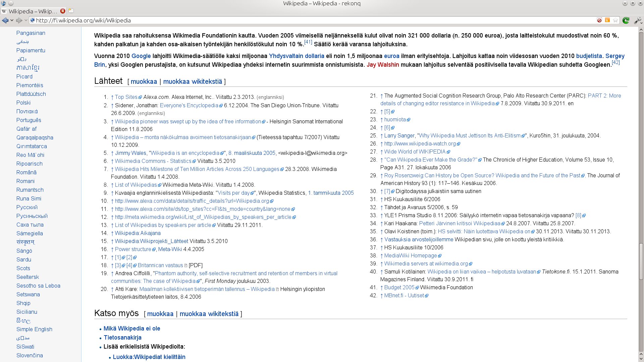Click 'muokkaa' next to Lähteet heading
The height and width of the screenshot is (362, 644).
click(144, 81)
